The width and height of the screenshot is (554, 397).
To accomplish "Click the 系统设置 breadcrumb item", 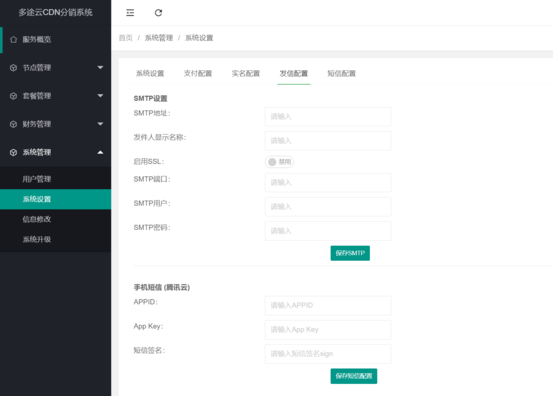I will (199, 38).
